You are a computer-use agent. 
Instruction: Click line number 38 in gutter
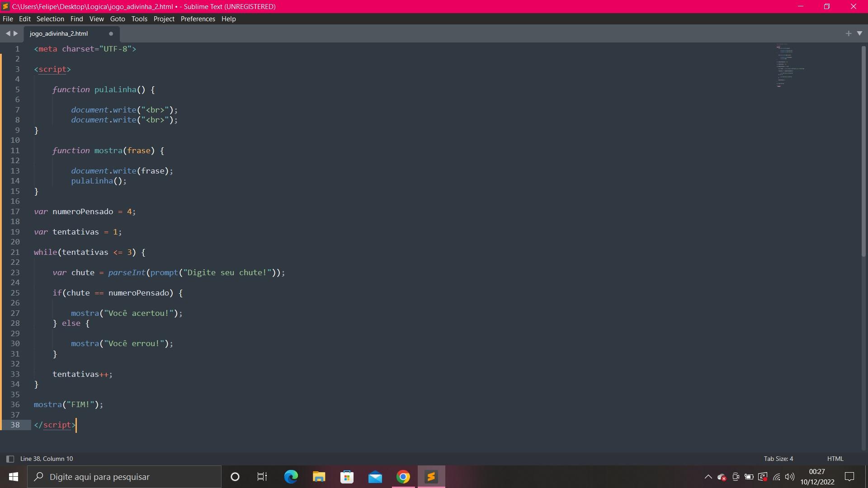[x=15, y=425]
